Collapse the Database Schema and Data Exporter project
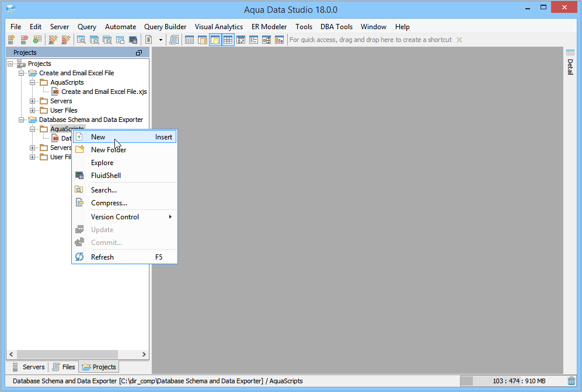The image size is (582, 392). 21,120
